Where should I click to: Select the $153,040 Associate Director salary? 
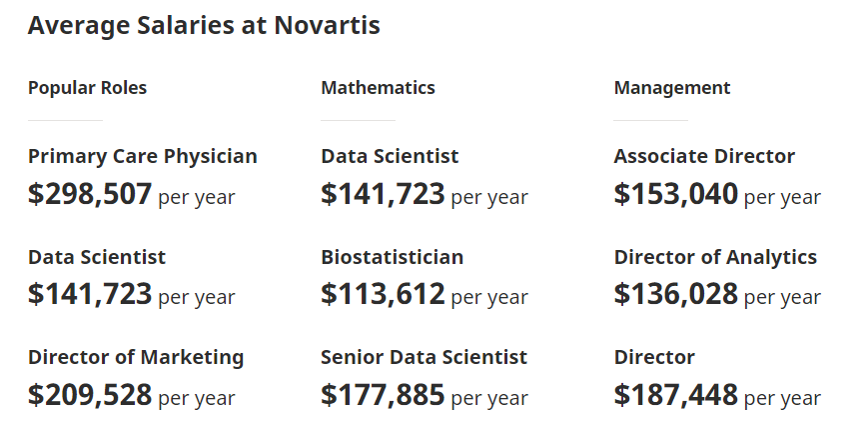[675, 193]
